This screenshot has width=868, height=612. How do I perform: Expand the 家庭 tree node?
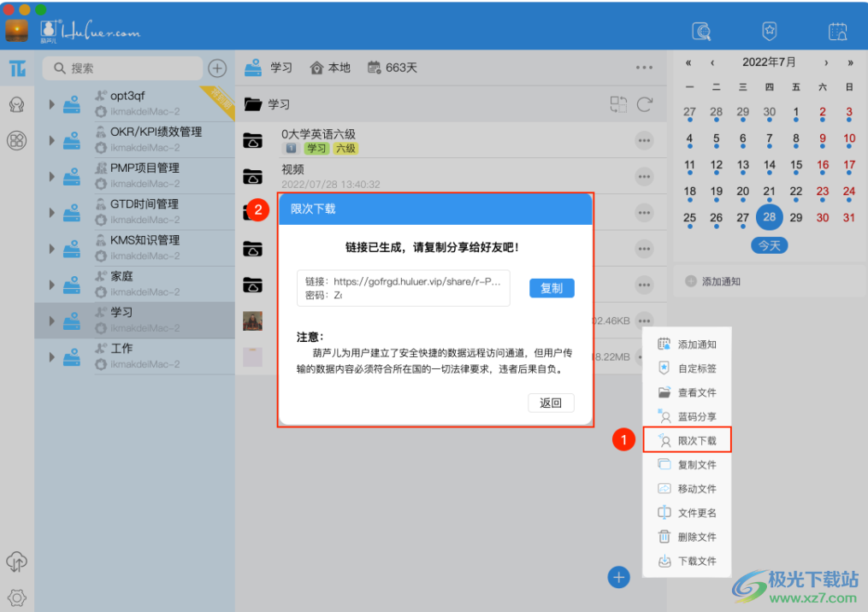[x=51, y=285]
